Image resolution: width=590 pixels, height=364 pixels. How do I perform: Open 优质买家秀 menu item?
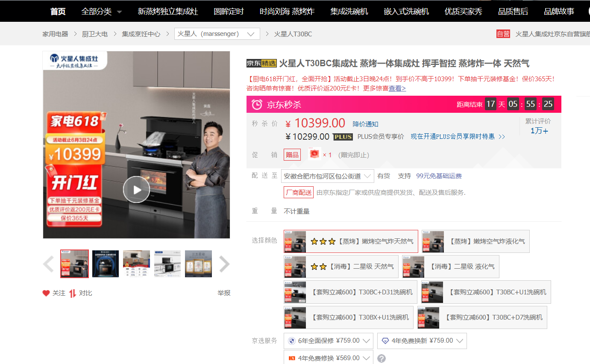(x=464, y=12)
